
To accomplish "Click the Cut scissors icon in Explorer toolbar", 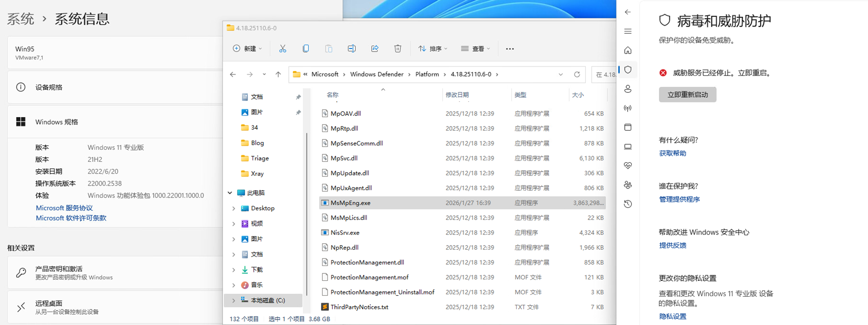I will (x=282, y=49).
